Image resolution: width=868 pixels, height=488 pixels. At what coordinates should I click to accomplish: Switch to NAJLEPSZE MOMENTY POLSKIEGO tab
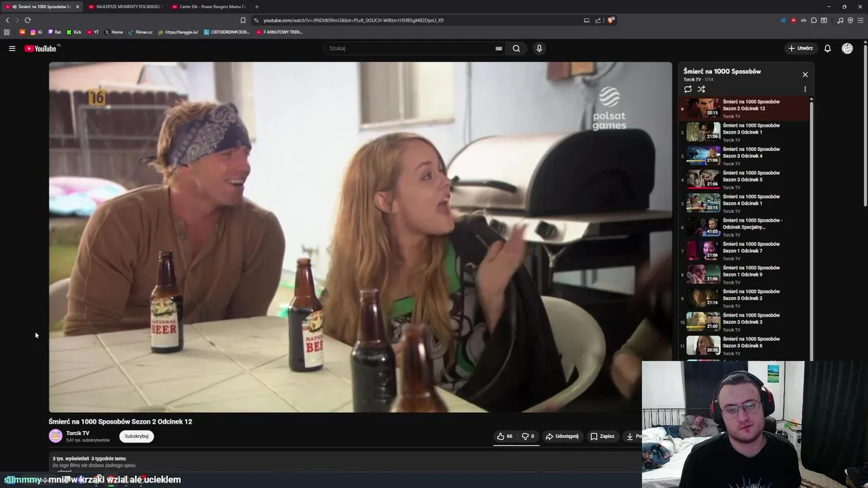pos(124,7)
